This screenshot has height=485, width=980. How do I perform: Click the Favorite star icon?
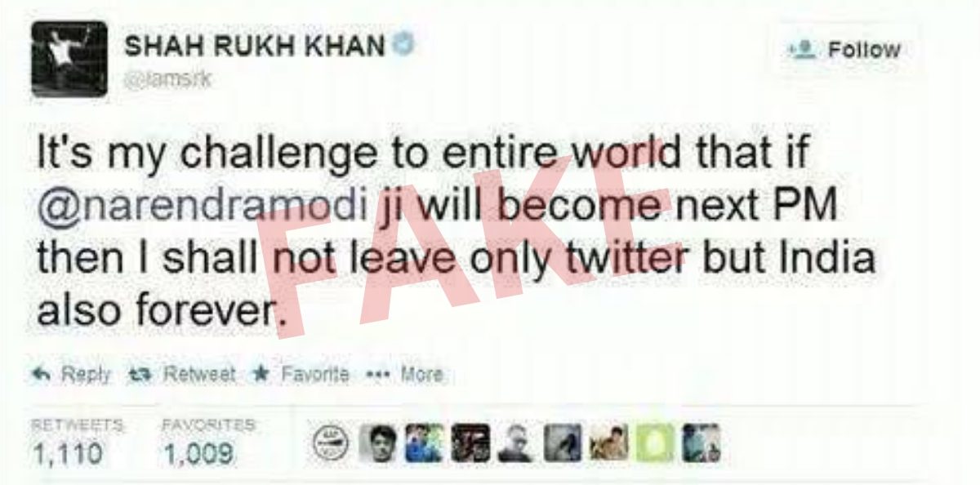[x=261, y=375]
